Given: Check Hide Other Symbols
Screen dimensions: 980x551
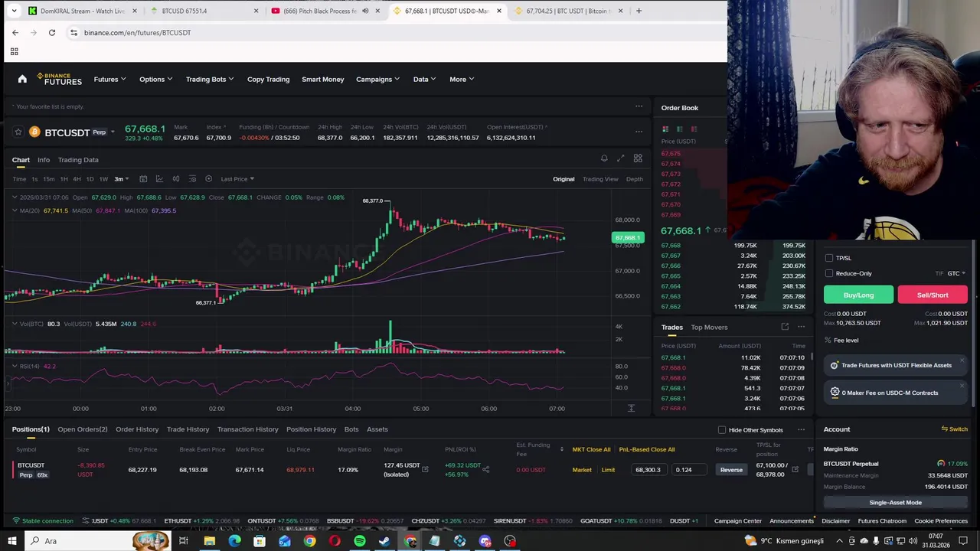Looking at the screenshot, I should [722, 430].
